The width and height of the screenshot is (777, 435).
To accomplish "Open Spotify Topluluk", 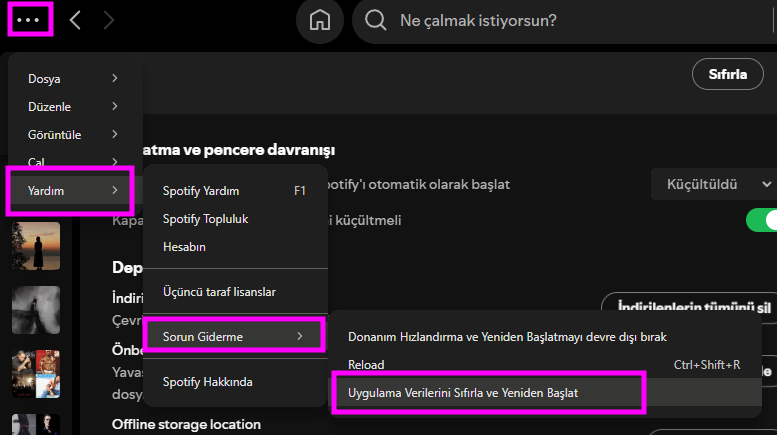I will coord(235,219).
